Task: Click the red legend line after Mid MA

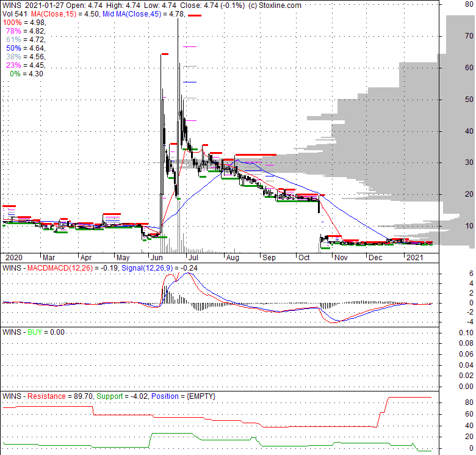Action: coord(195,15)
